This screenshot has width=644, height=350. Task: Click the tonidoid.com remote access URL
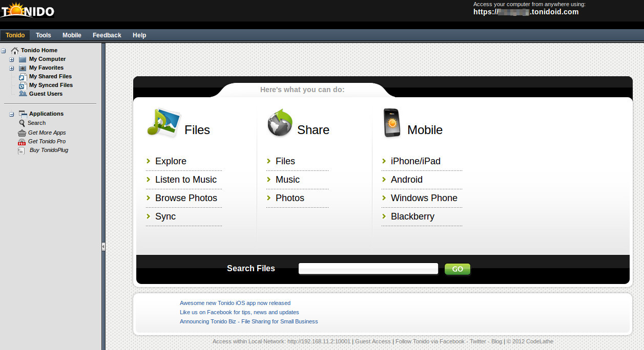526,12
